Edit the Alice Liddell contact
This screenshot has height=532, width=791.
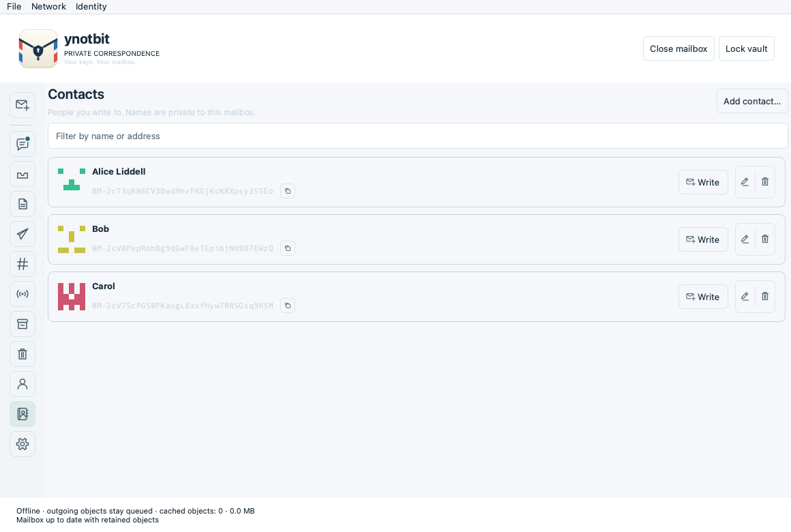[745, 182]
